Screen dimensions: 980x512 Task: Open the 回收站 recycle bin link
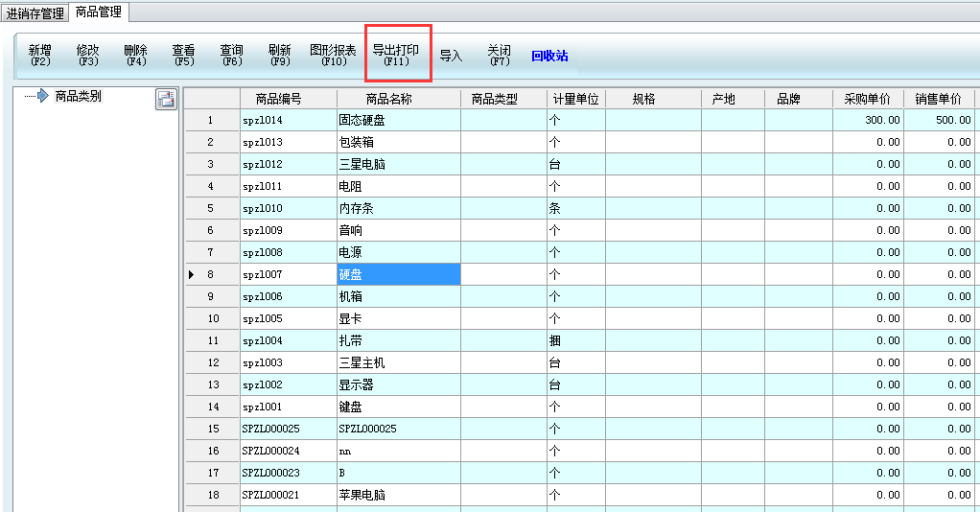[549, 56]
